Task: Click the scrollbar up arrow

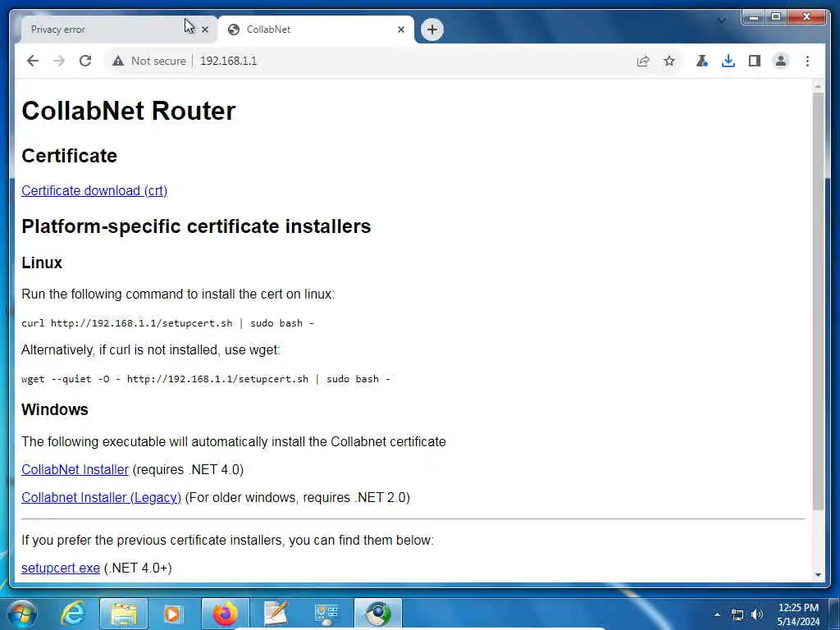Action: point(818,86)
